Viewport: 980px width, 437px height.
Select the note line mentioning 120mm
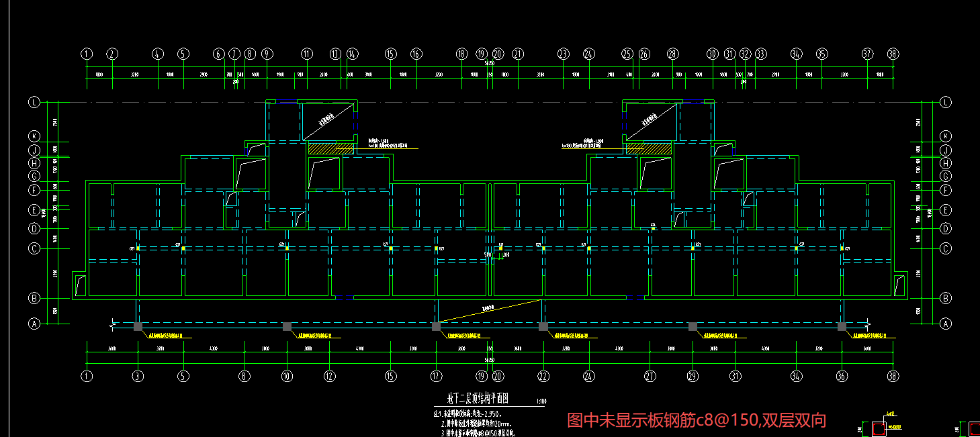(x=478, y=424)
